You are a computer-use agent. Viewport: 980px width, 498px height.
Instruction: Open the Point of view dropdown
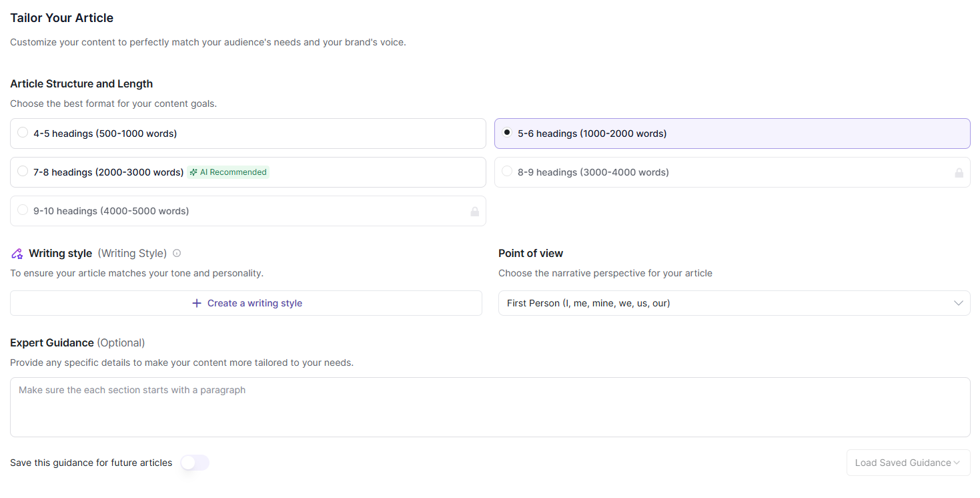(734, 303)
